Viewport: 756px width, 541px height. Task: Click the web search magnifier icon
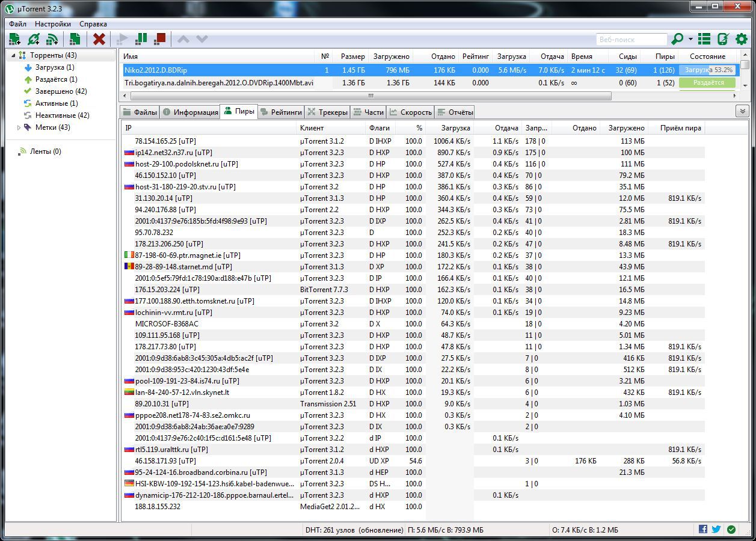(x=677, y=39)
